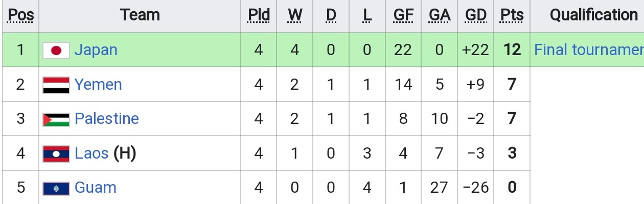Viewport: 644px width, 204px height.
Task: Click the Pos column header abbreviation
Action: [21, 15]
